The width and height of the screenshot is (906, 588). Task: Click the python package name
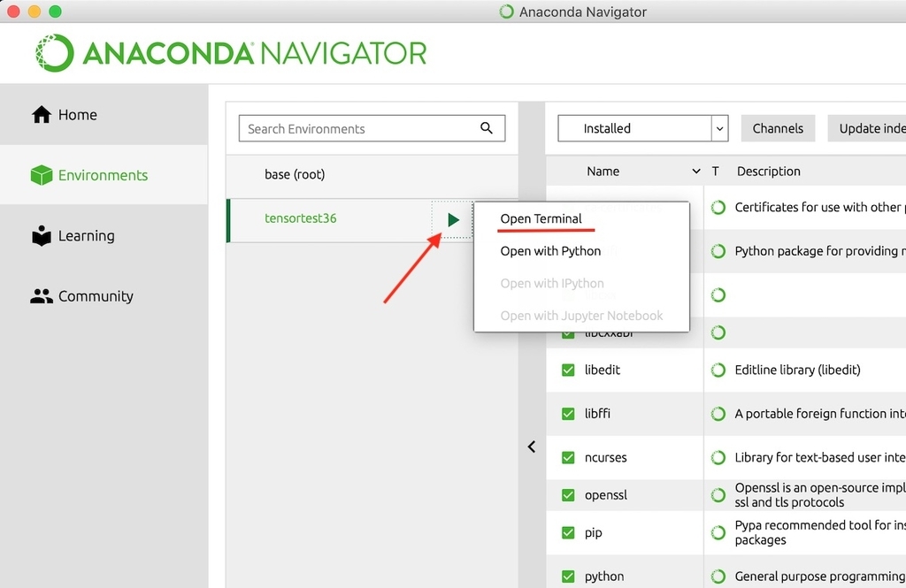(603, 577)
